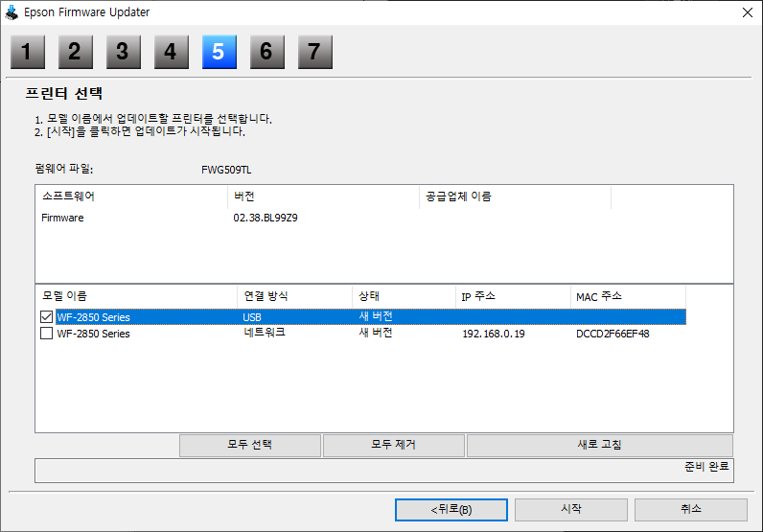Go back with the <뒤로(B) button
The image size is (763, 532).
pyautogui.click(x=451, y=510)
